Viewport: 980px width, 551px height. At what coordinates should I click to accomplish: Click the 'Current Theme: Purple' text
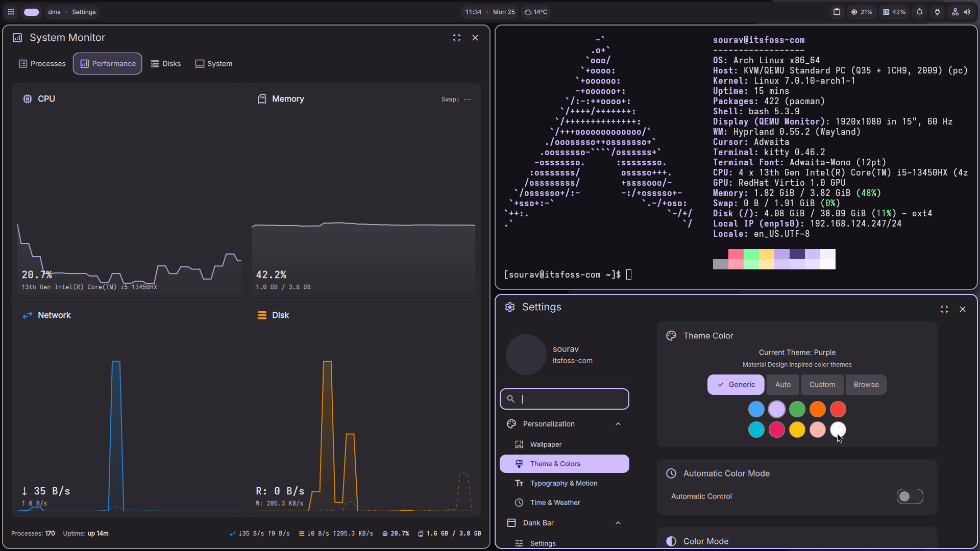(x=797, y=353)
